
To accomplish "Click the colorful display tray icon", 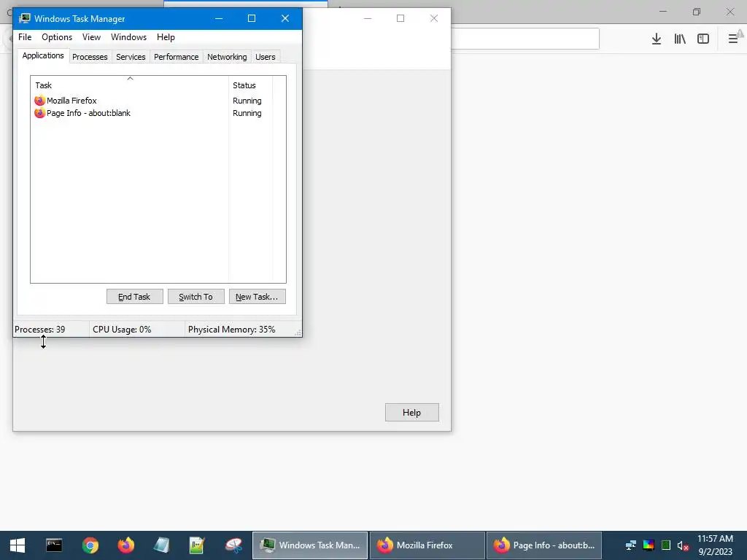I will 649,545.
